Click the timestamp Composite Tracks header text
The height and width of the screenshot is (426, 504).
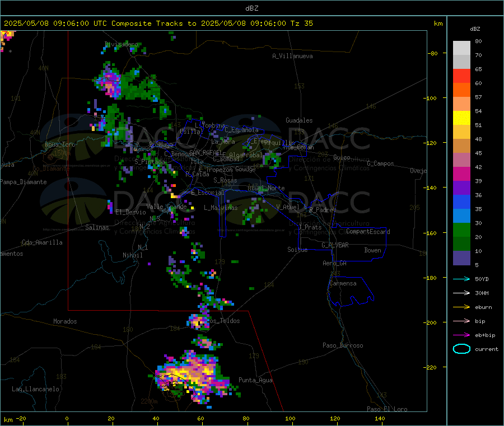158,23
